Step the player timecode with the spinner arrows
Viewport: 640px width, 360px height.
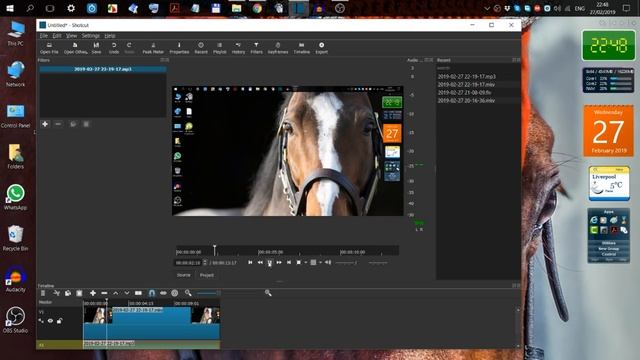[x=205, y=263]
